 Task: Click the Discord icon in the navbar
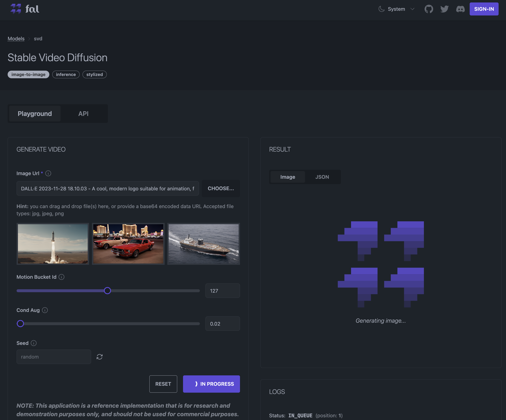coord(460,9)
